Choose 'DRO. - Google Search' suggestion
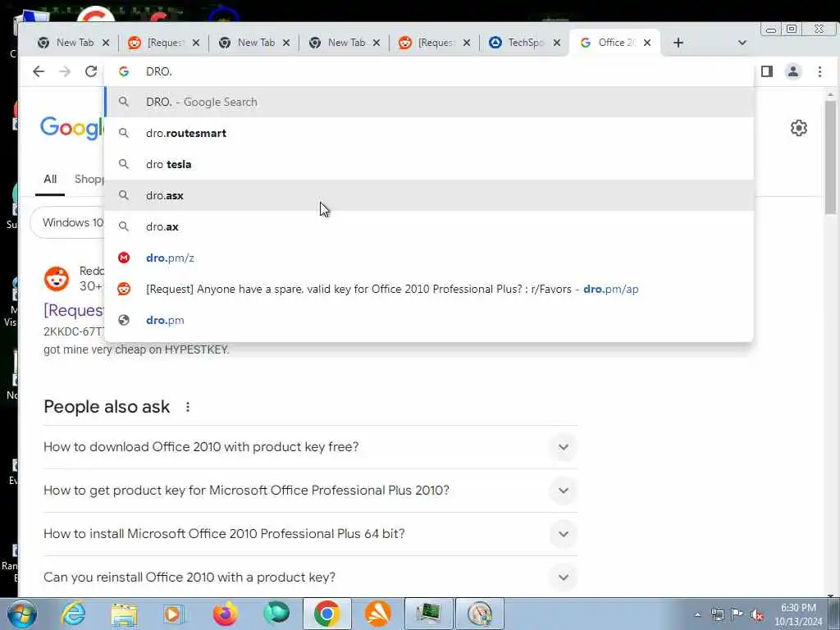The width and height of the screenshot is (840, 630). pos(429,102)
